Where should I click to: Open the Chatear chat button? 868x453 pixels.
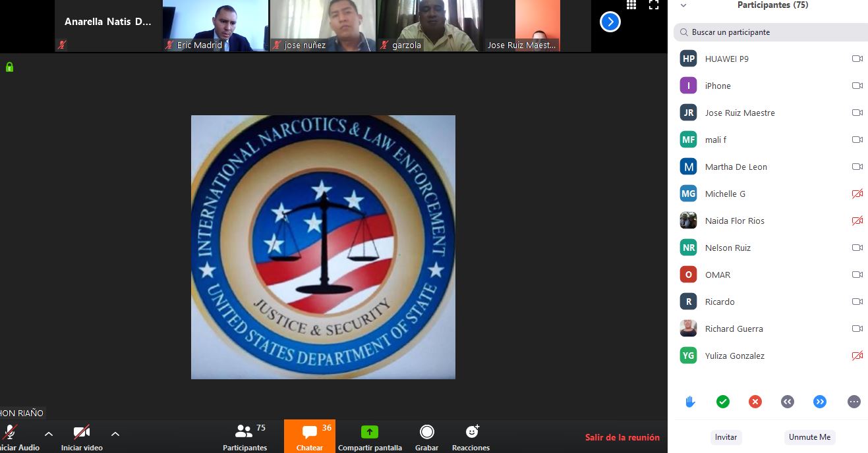[x=310, y=437]
